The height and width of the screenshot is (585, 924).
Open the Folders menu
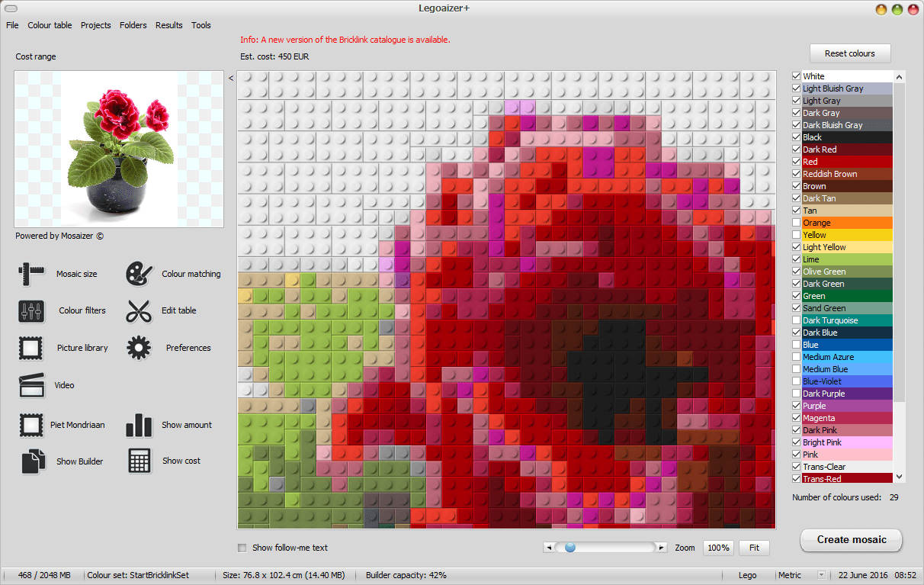coord(133,25)
